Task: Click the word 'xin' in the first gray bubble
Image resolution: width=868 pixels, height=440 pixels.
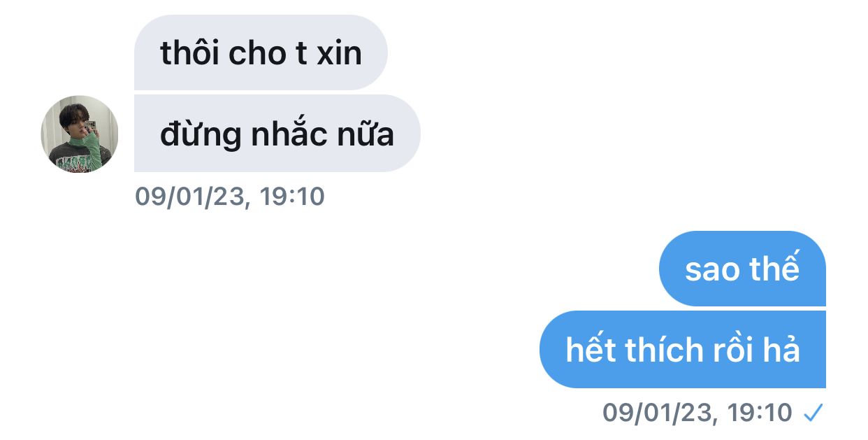Action: tap(340, 53)
